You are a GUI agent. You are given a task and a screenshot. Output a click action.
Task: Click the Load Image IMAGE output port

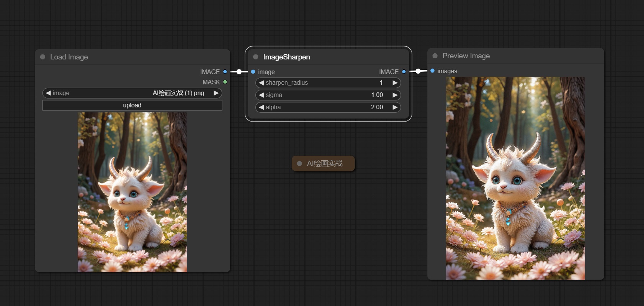pos(225,72)
